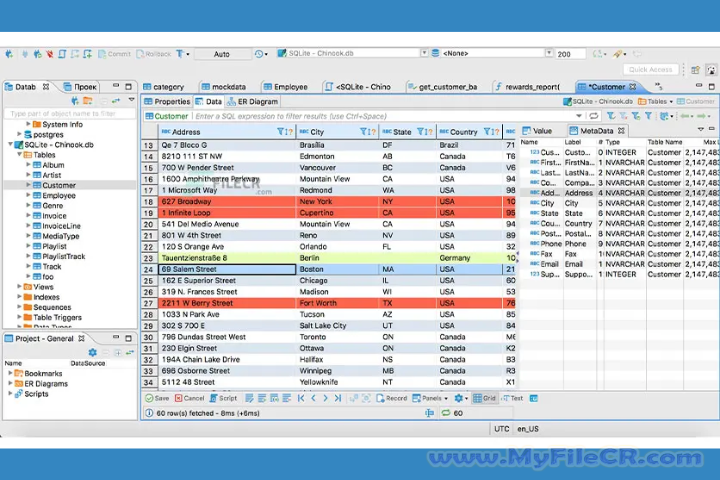This screenshot has width=720, height=480.
Task: Toggle Auto commit mode button
Action: [x=222, y=54]
